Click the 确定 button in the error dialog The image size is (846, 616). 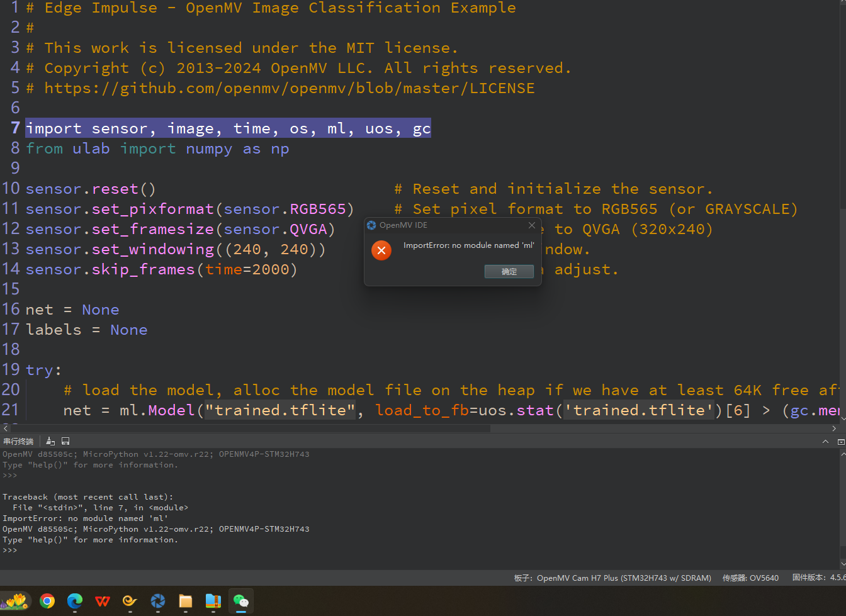[509, 271]
